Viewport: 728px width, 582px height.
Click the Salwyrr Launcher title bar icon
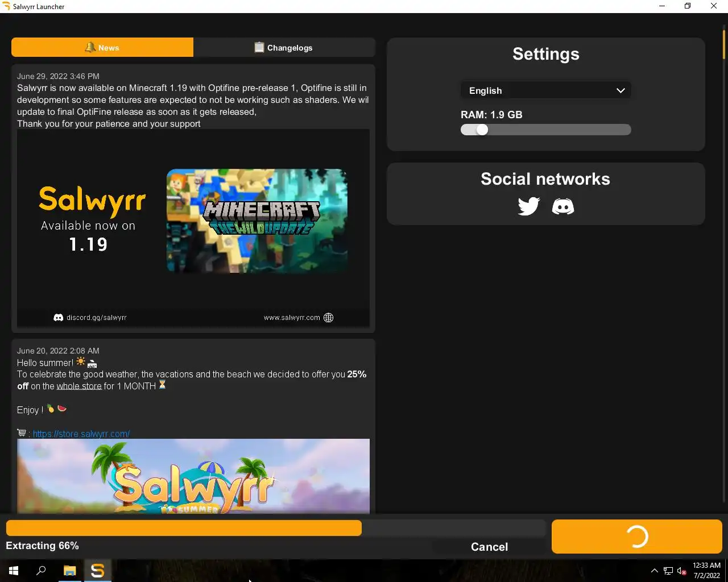tap(6, 6)
